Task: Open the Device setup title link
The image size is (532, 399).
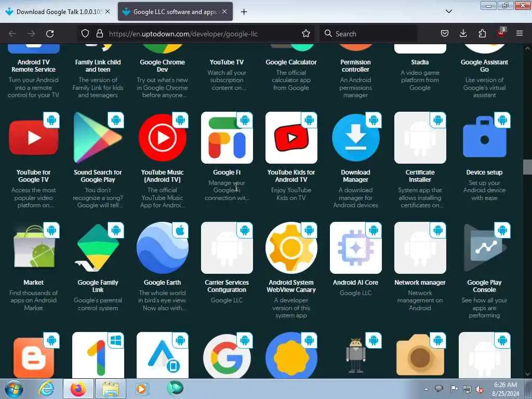Action: pos(485,172)
